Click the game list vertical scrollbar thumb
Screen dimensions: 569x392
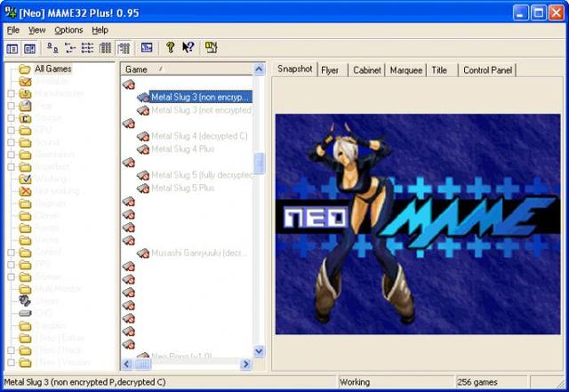tap(259, 164)
